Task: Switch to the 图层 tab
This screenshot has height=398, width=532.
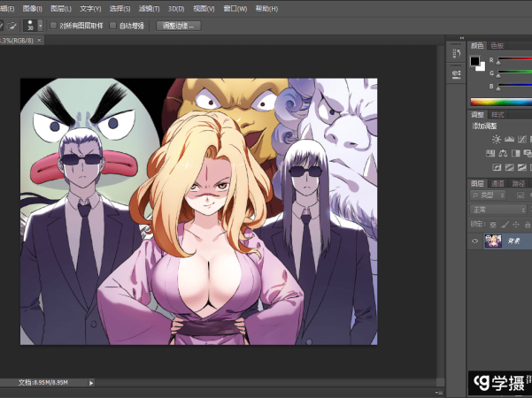Action: pos(477,184)
